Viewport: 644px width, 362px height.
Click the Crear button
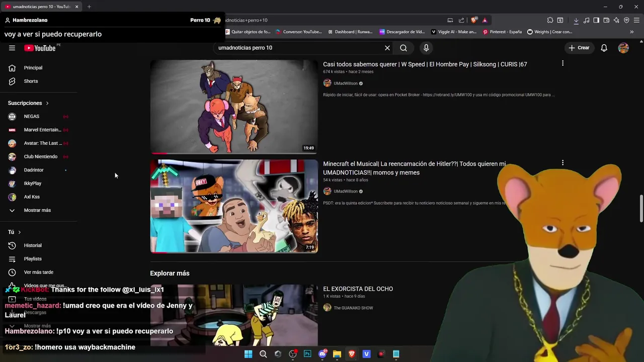pyautogui.click(x=579, y=48)
